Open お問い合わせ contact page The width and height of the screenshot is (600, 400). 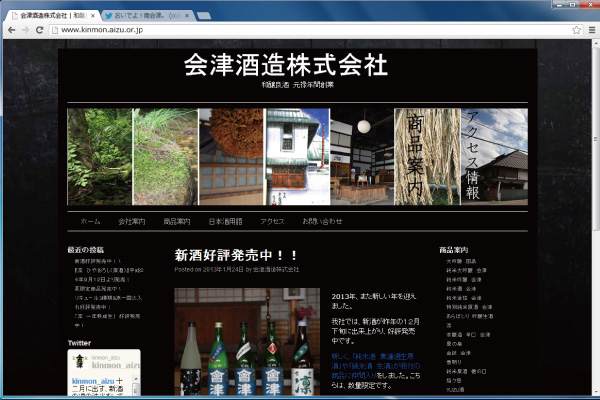[x=322, y=220]
